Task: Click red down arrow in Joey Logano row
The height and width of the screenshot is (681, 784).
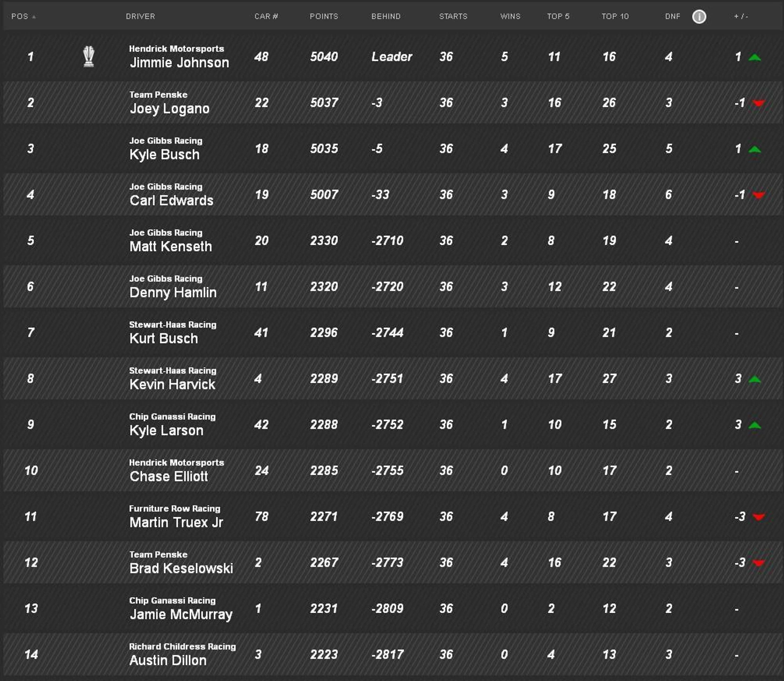Action: [x=758, y=103]
